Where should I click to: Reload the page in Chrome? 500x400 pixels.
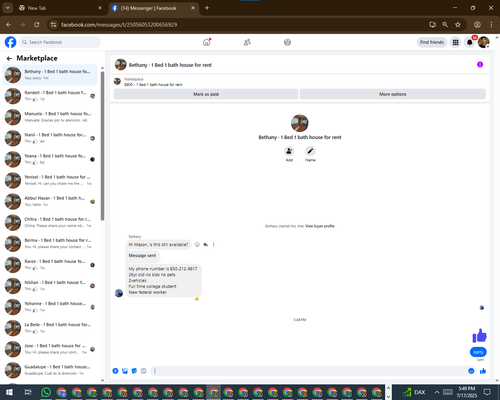click(x=37, y=25)
